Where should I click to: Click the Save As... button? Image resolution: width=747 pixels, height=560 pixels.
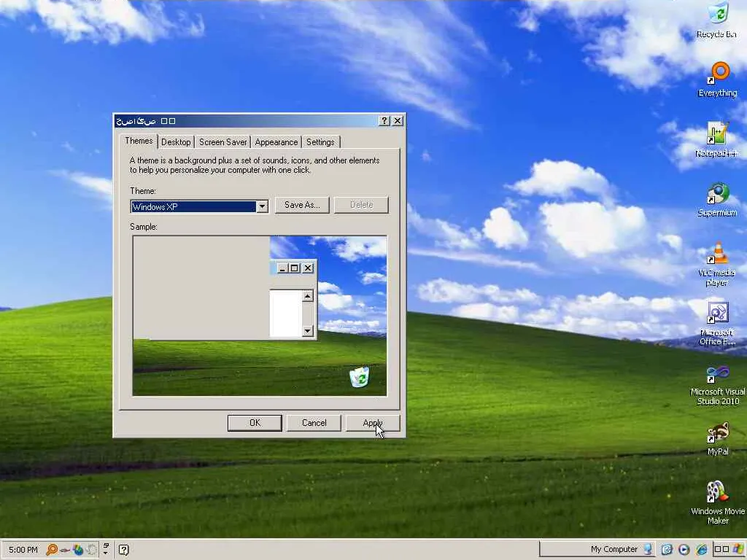tap(302, 205)
